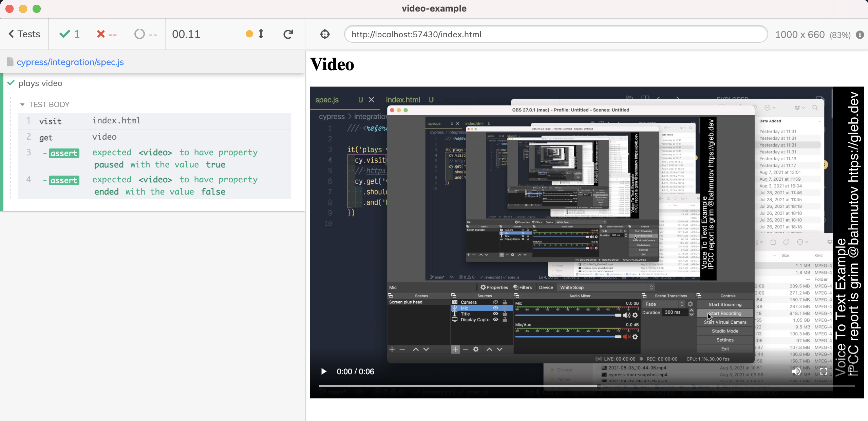Open the 1000 x 660 viewport size details
Screen dimensions: 868x421
click(x=800, y=35)
